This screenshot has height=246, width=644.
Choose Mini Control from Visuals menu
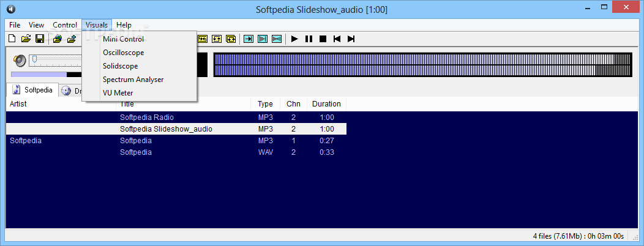pyautogui.click(x=140, y=39)
